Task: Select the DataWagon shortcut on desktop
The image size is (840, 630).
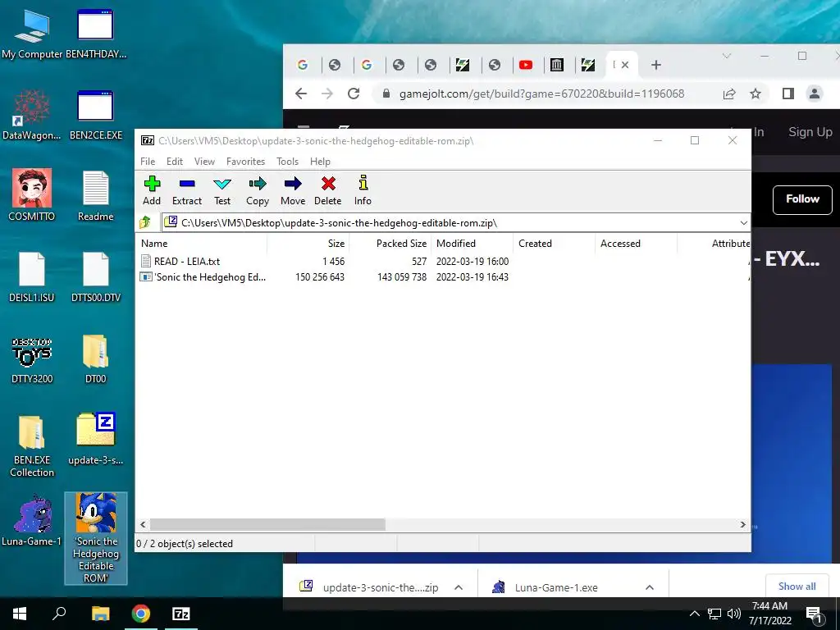Action: (32, 115)
